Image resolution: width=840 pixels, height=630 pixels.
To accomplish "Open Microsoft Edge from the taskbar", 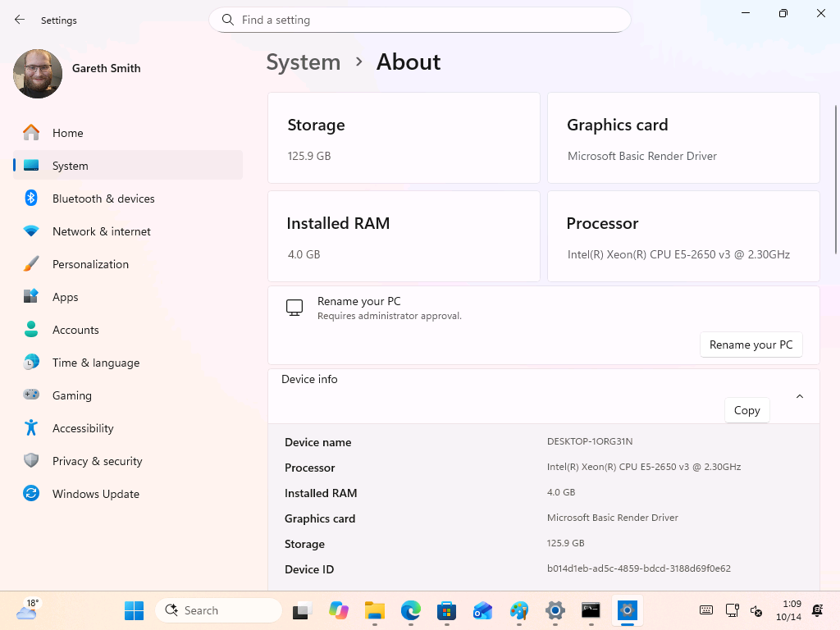I will click(x=411, y=610).
